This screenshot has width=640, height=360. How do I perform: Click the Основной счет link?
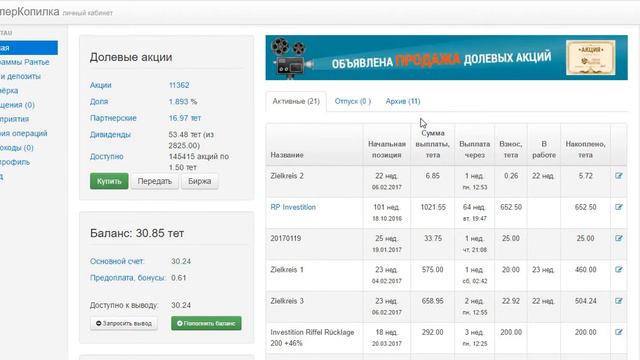tap(117, 261)
